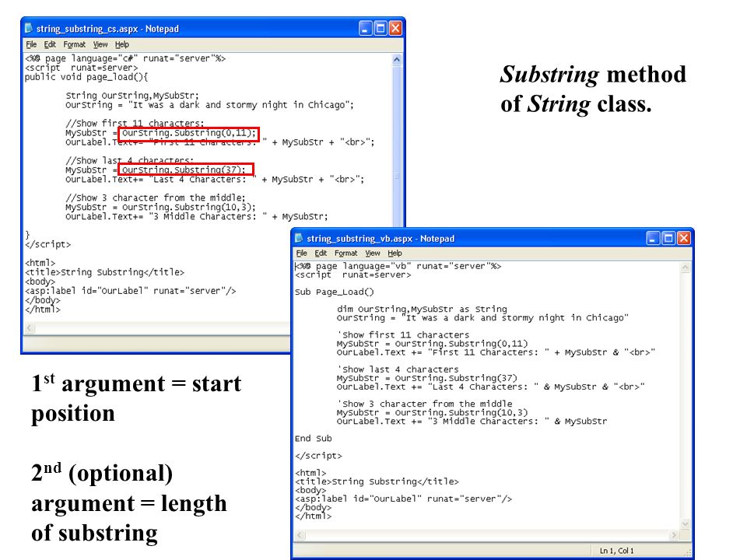Open Format menu in string_substring_cs.aspx Notepad
The height and width of the screenshot is (560, 747).
pos(75,44)
